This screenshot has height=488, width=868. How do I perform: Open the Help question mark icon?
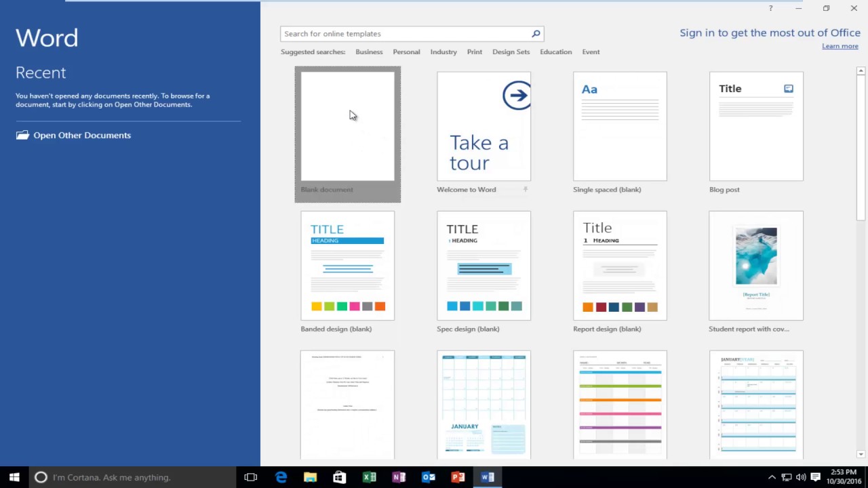[x=770, y=8]
